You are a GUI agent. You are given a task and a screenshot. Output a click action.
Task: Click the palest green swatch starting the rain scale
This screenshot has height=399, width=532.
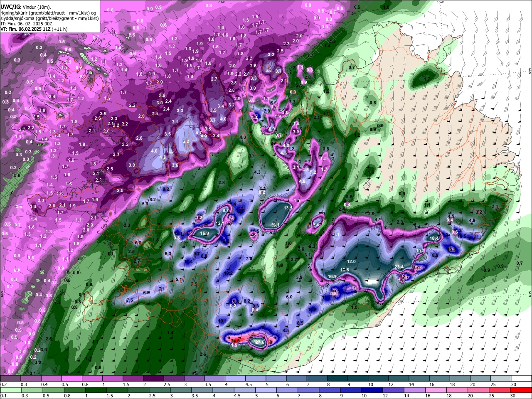pyautogui.click(x=10, y=390)
